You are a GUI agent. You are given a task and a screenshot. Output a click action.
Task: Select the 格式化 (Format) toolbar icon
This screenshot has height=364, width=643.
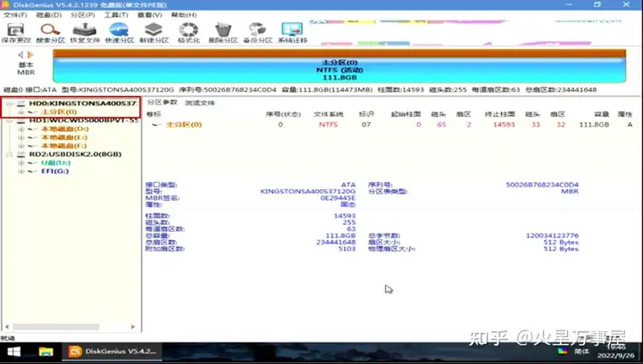(x=188, y=30)
